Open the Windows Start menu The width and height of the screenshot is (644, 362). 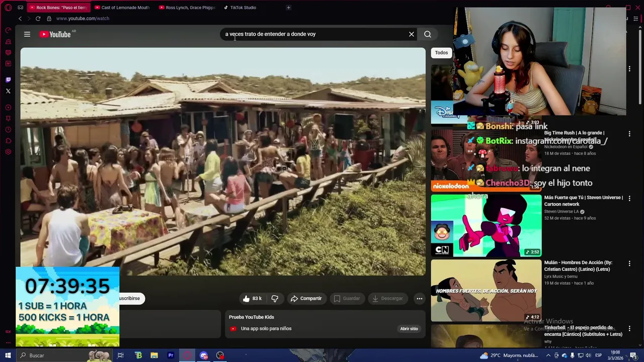(x=8, y=355)
